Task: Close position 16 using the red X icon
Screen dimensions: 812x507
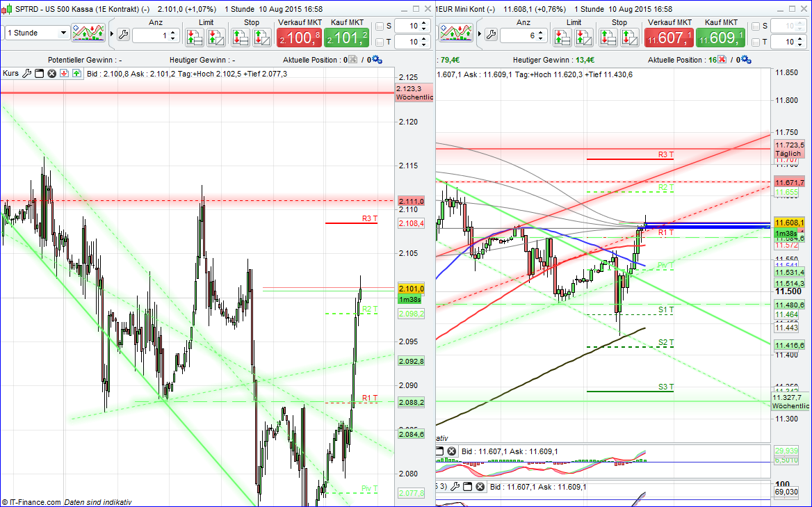Action: click(722, 59)
